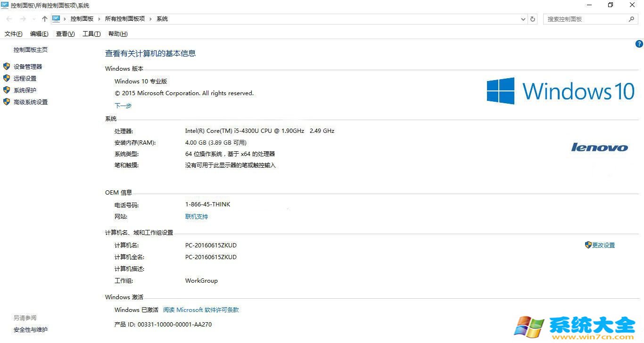
Task: Open 高级系统设置 from the sidebar
Action: [31, 102]
